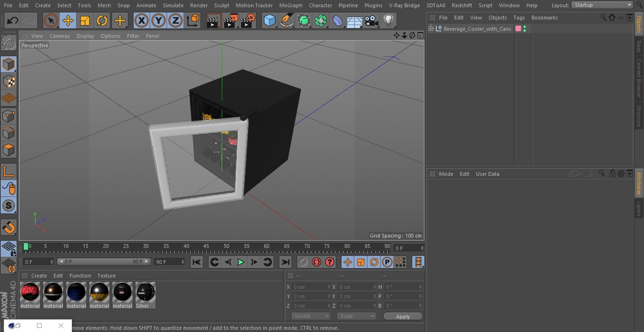The image size is (644, 332).
Task: Open the World coordinate dropdown
Action: (x=311, y=316)
